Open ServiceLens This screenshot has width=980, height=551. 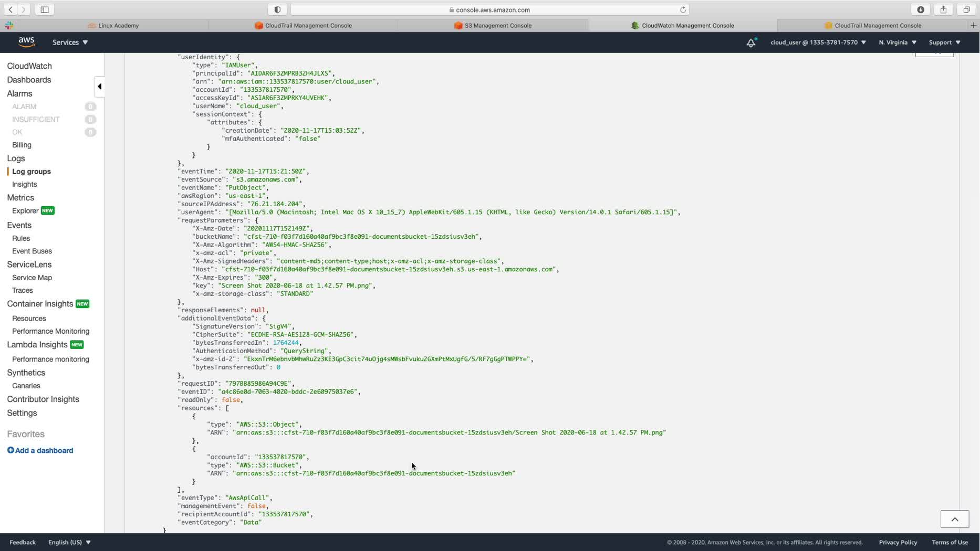29,264
